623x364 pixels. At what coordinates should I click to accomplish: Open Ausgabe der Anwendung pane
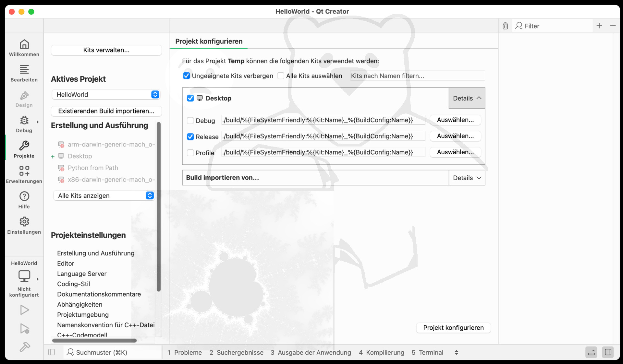311,352
